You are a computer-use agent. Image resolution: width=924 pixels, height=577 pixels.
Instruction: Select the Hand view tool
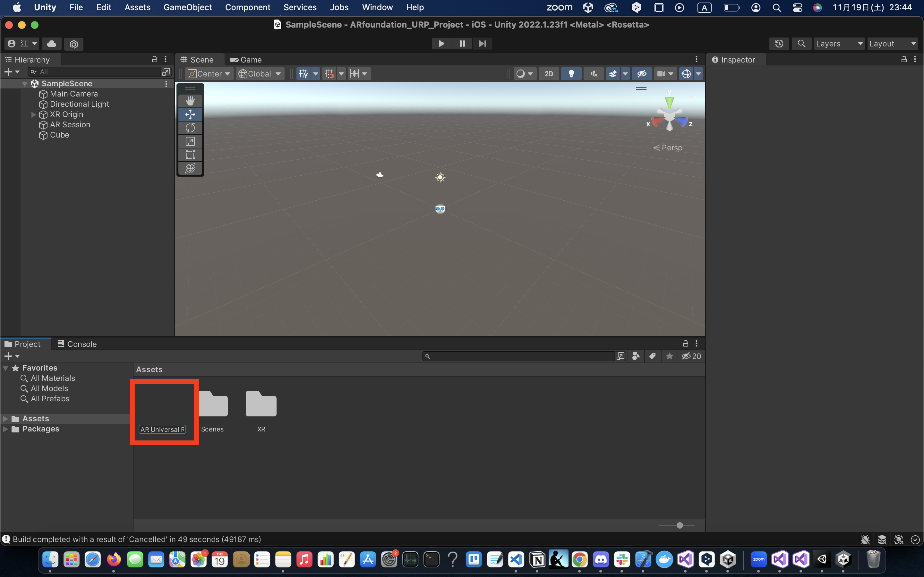[x=190, y=100]
